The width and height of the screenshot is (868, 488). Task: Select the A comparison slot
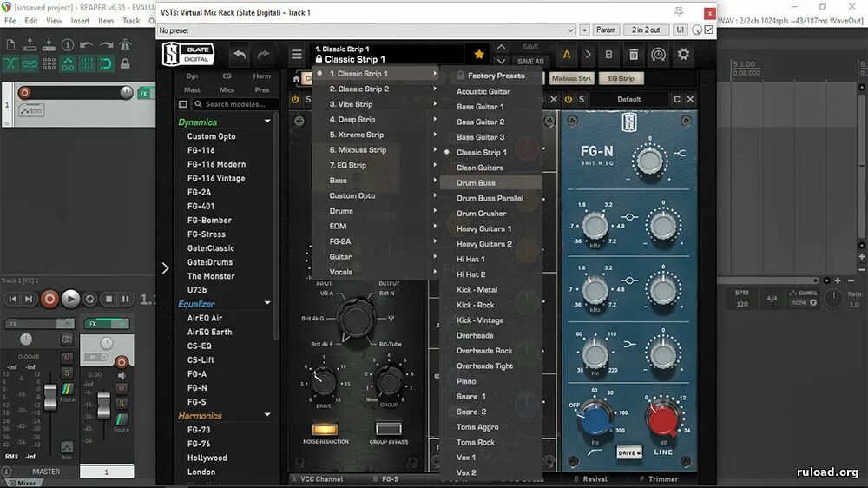tap(566, 55)
